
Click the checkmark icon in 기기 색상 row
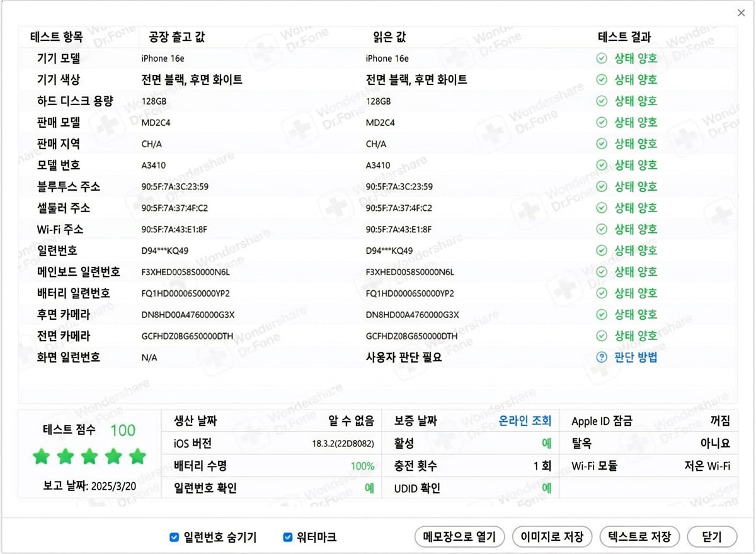[602, 80]
